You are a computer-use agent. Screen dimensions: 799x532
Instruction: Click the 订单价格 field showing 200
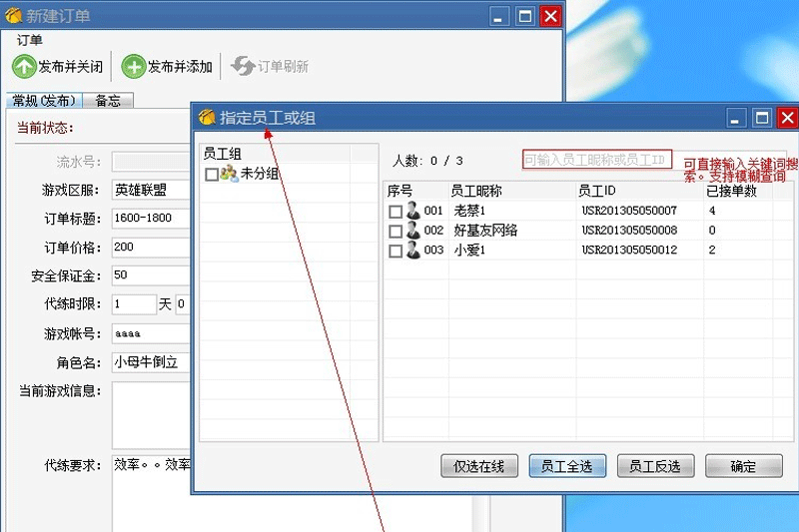click(x=152, y=247)
